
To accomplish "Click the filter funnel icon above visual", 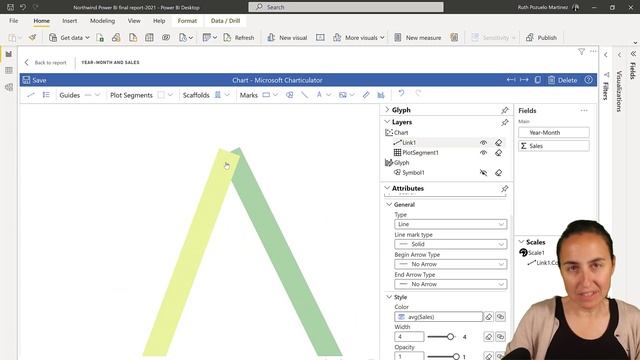I will tap(581, 51).
